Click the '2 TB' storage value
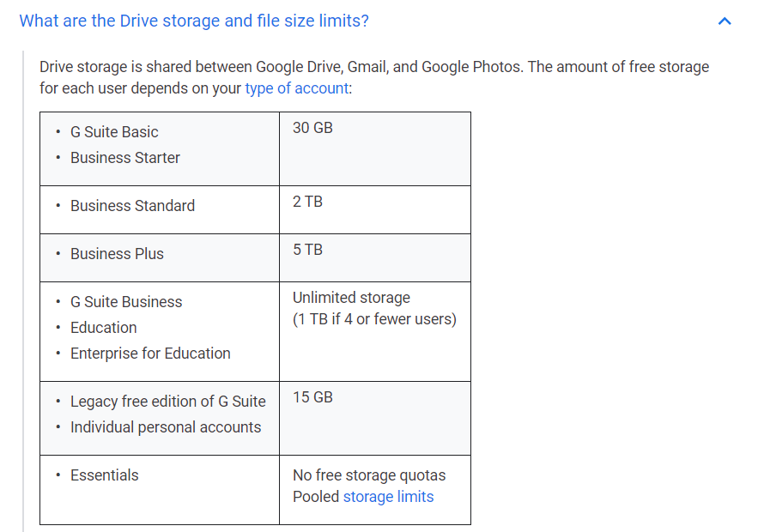 pos(307,202)
